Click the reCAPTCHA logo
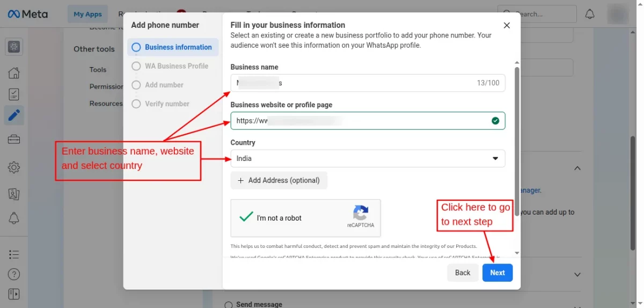644x308 pixels. pyautogui.click(x=361, y=212)
